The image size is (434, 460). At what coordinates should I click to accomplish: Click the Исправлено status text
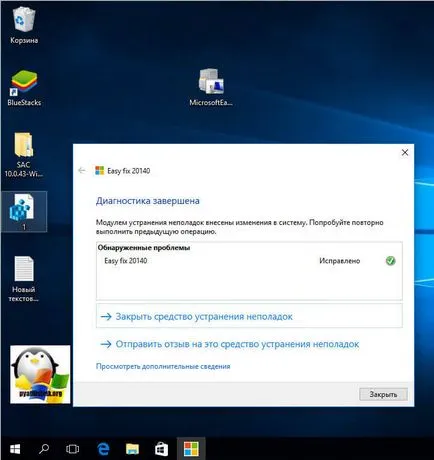pyautogui.click(x=339, y=261)
